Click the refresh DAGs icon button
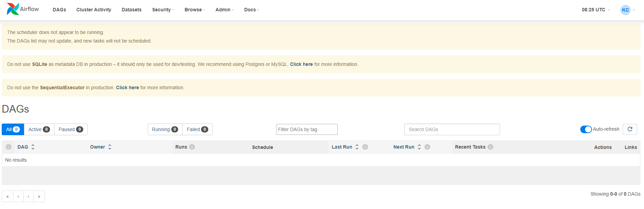 point(630,129)
